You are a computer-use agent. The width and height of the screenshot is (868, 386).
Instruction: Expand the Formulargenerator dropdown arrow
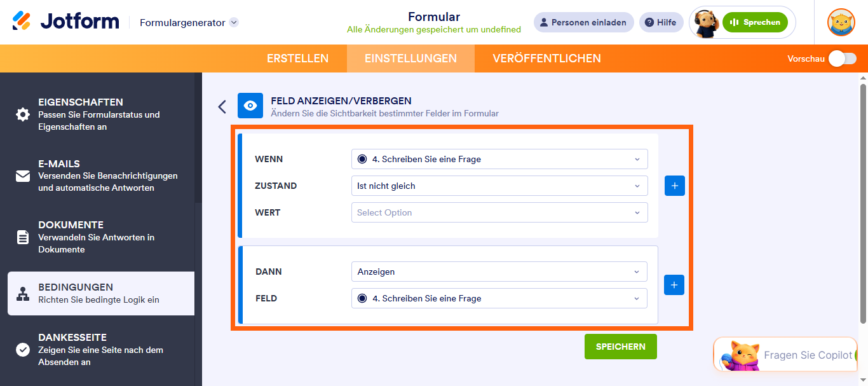[x=234, y=22]
